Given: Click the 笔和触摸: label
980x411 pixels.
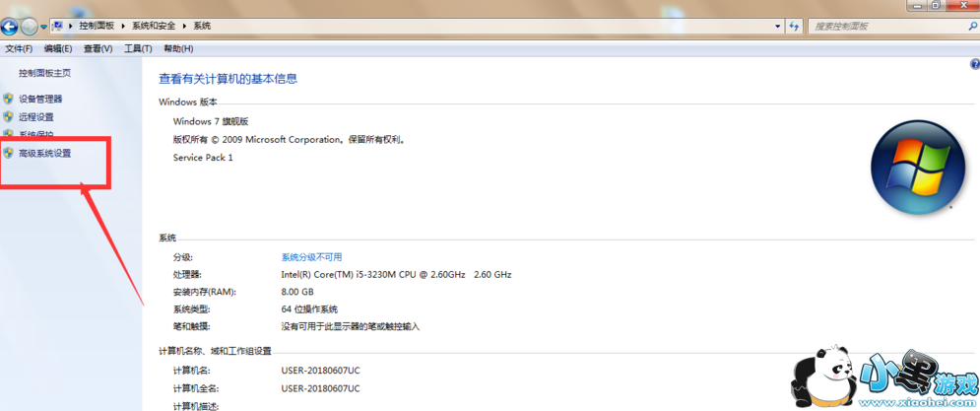Looking at the screenshot, I should pyautogui.click(x=192, y=326).
